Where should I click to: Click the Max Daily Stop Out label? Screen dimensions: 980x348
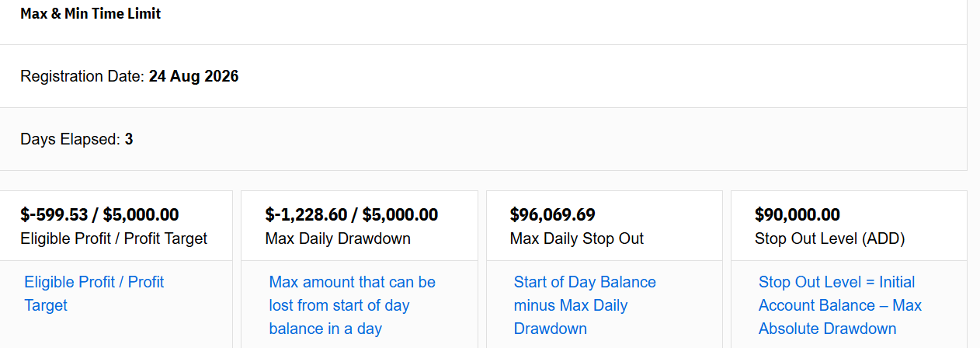click(x=577, y=238)
